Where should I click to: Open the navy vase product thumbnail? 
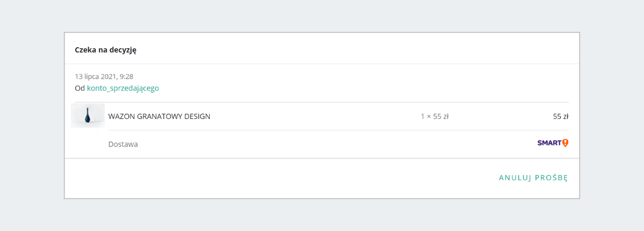click(87, 116)
